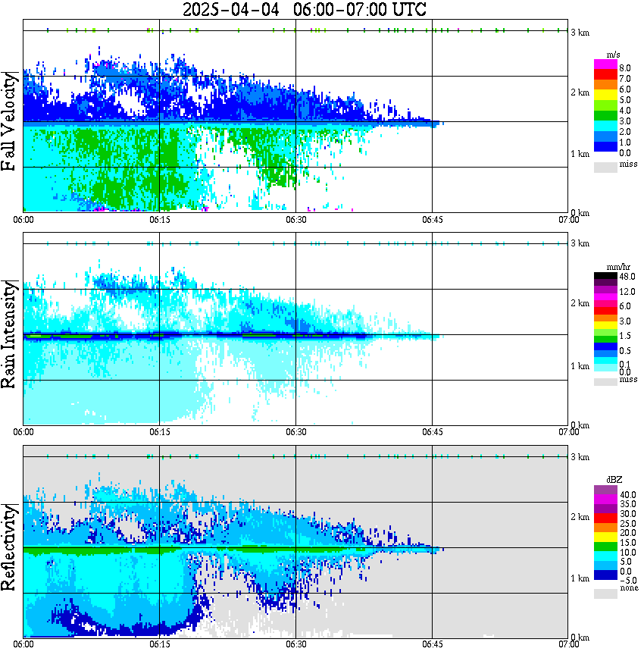Click the '1 km' label of the Reflectivity plot

[x=580, y=578]
